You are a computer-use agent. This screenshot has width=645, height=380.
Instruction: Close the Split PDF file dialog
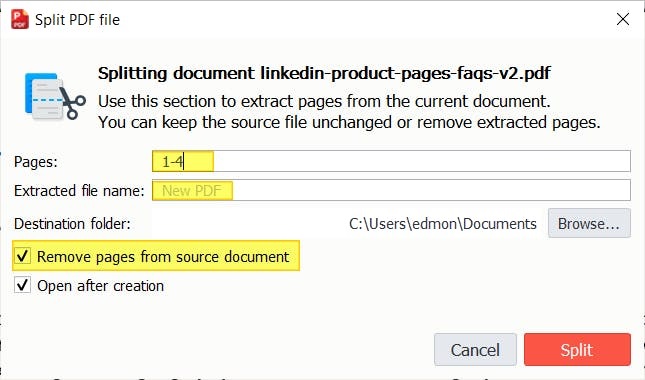coord(623,19)
